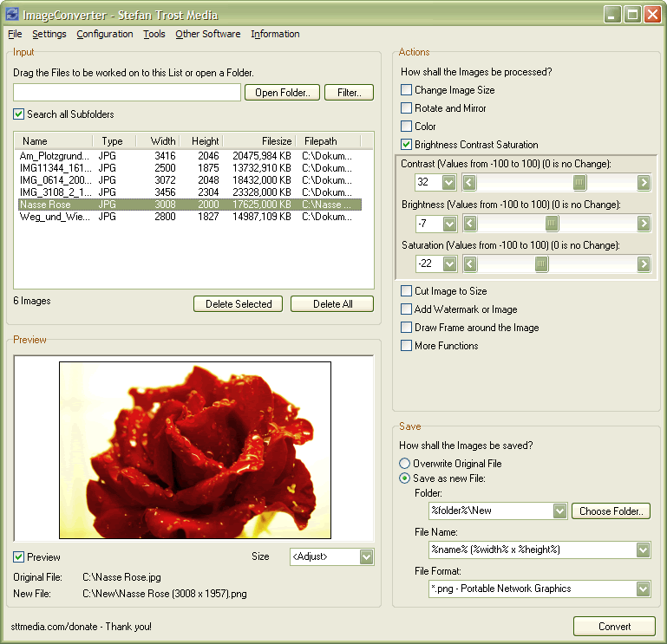
Task: Enable Add Watermark or Image option
Action: [407, 309]
